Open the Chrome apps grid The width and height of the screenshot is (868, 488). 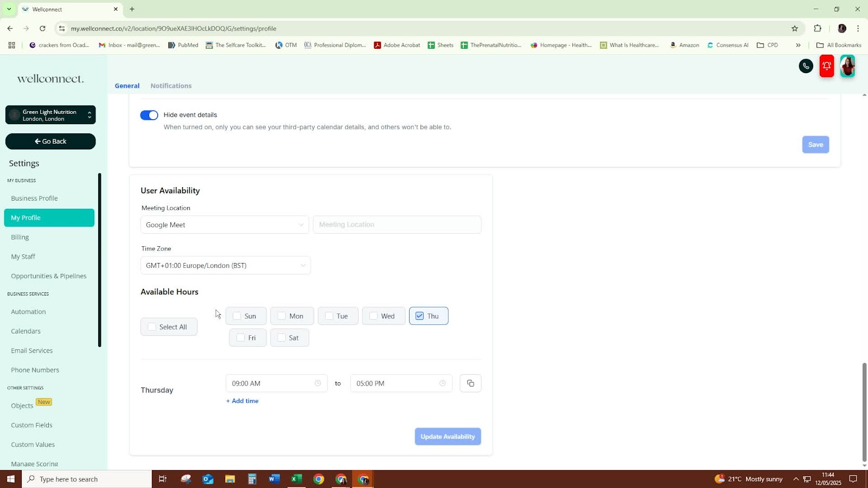pyautogui.click(x=11, y=45)
